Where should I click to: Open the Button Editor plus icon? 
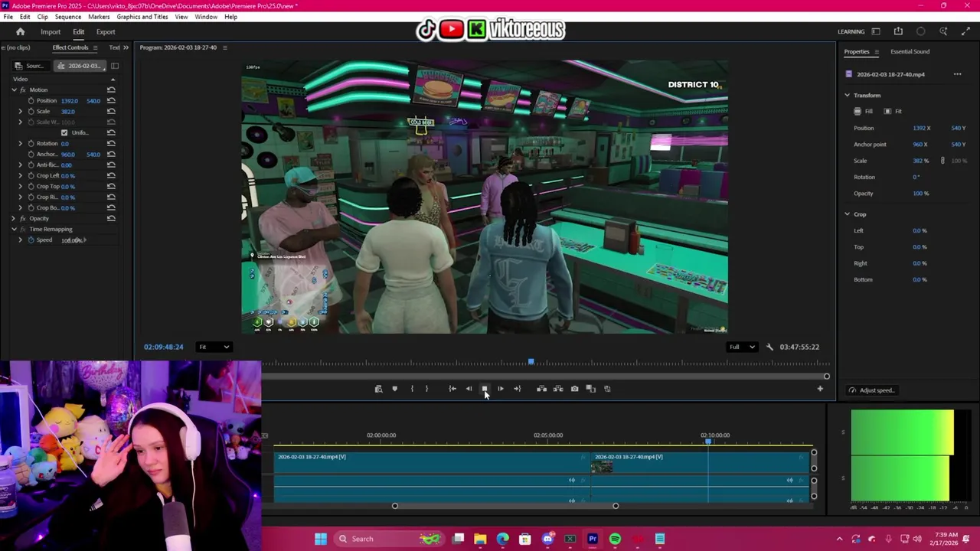pos(820,389)
